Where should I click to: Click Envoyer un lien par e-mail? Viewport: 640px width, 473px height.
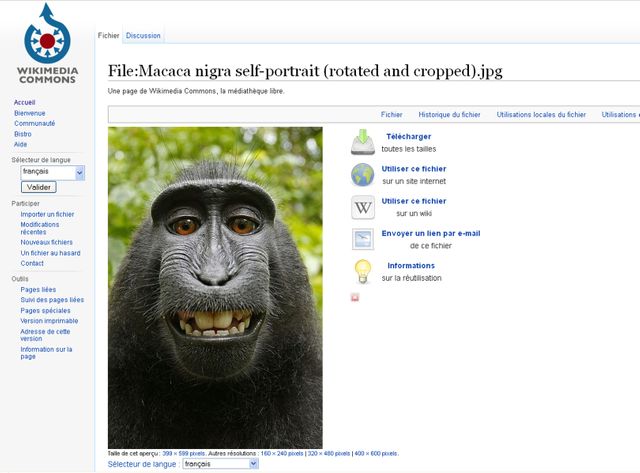[431, 233]
